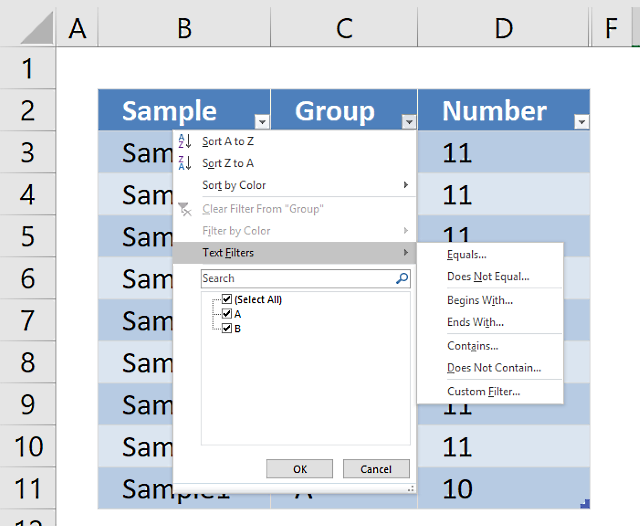Click the Sort Z to A icon

[x=184, y=163]
